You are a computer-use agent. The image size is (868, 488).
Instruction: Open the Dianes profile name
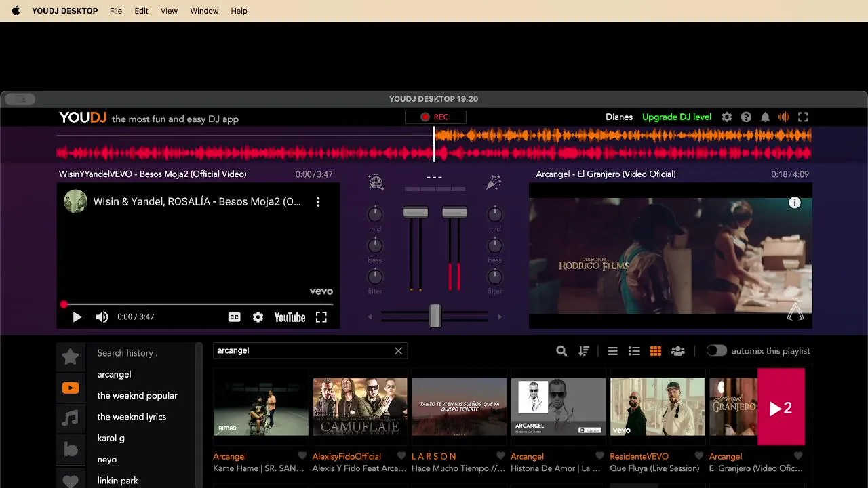click(x=619, y=117)
